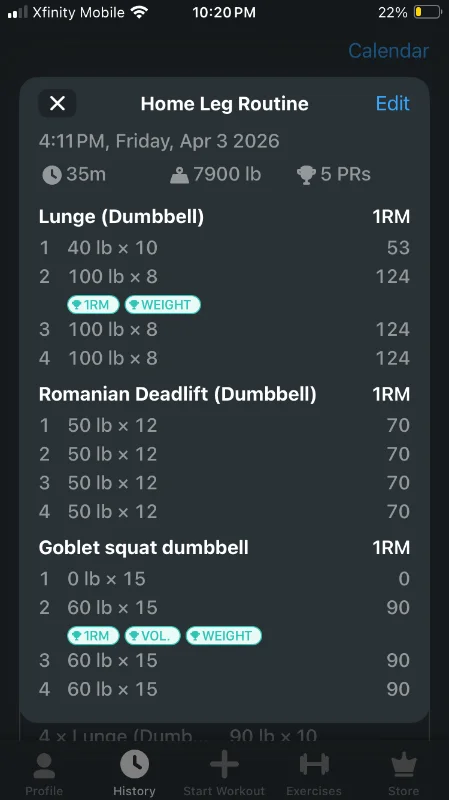Tap the Start Workout plus icon
449x800 pixels.
(x=224, y=764)
